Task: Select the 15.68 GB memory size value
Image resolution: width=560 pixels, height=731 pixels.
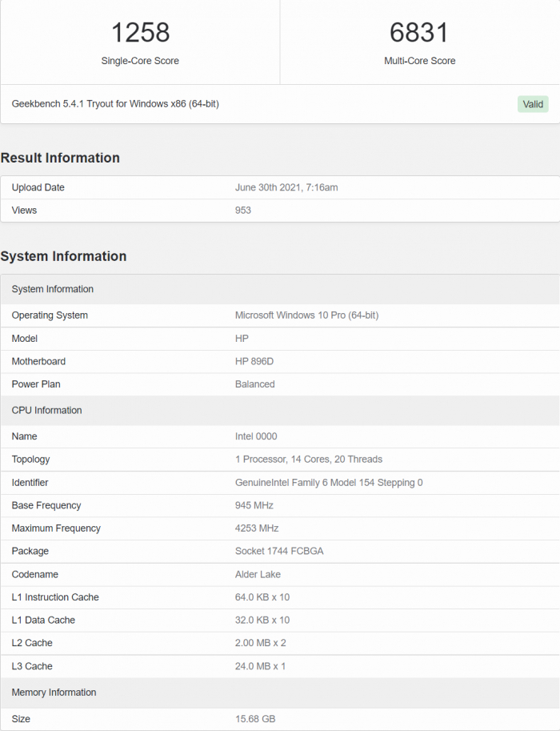Action: tap(255, 719)
